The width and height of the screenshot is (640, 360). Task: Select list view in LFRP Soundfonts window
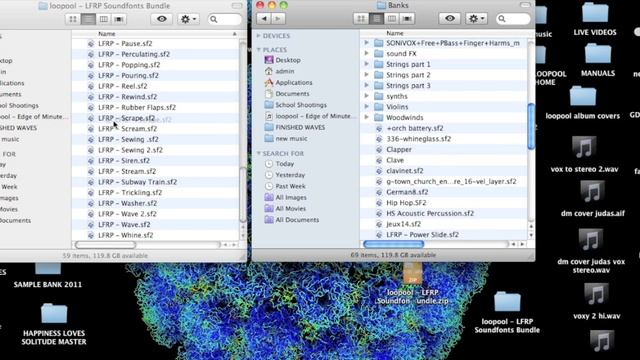(x=88, y=19)
